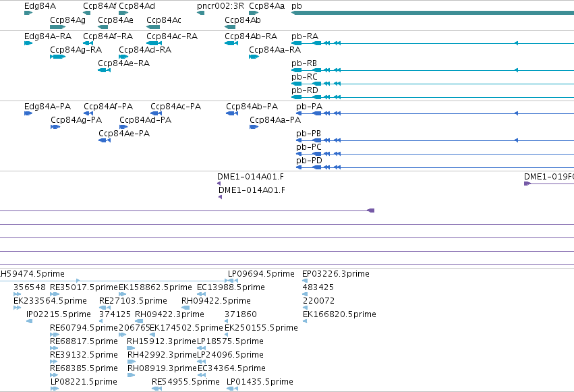Click the pb-RD transcript label
This screenshot has width=574, height=392.
(305, 90)
